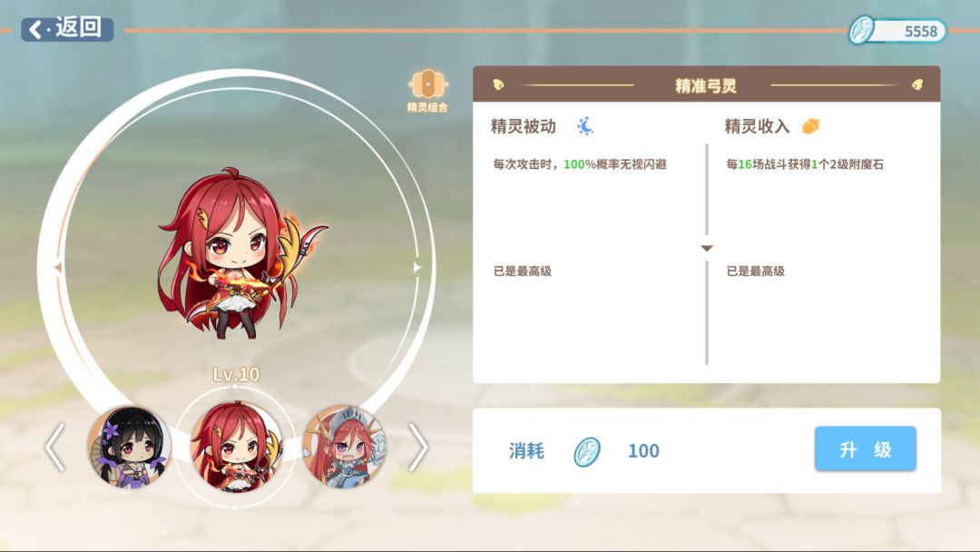The height and width of the screenshot is (552, 980).
Task: Click the small left arrow inside the ring
Action: 58,268
